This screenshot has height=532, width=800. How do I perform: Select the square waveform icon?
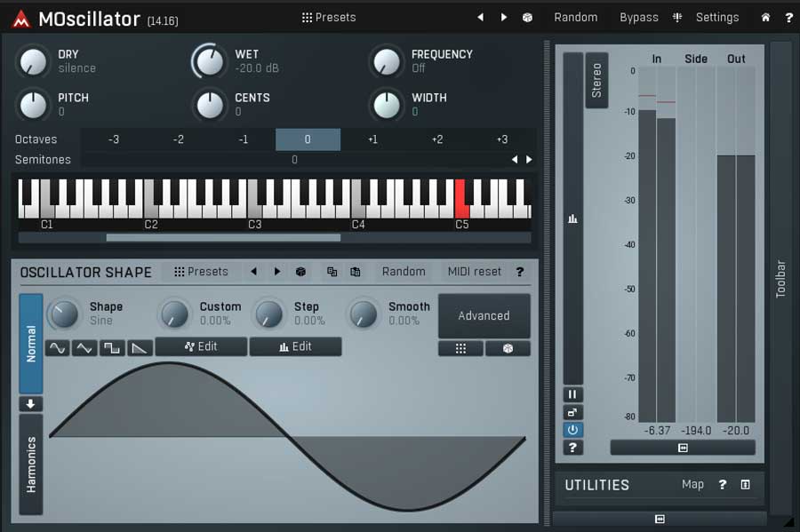112,348
